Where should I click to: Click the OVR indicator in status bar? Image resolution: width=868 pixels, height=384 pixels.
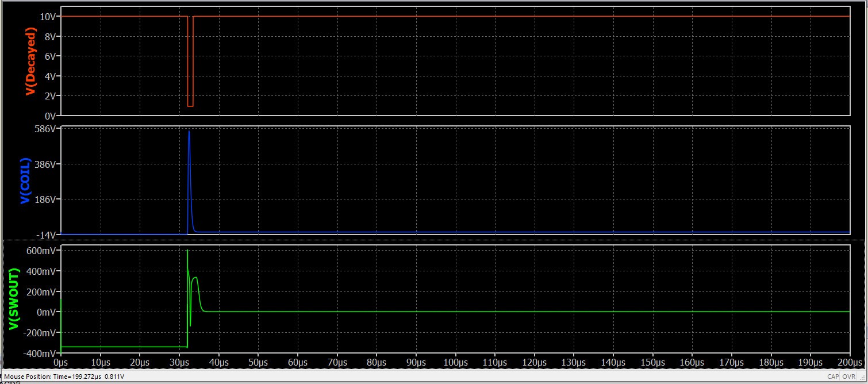pyautogui.click(x=848, y=377)
